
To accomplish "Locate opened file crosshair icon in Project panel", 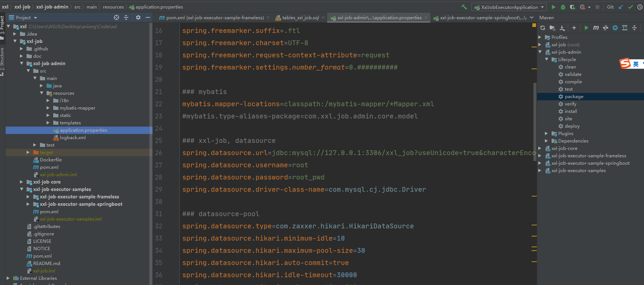I will 116,17.
